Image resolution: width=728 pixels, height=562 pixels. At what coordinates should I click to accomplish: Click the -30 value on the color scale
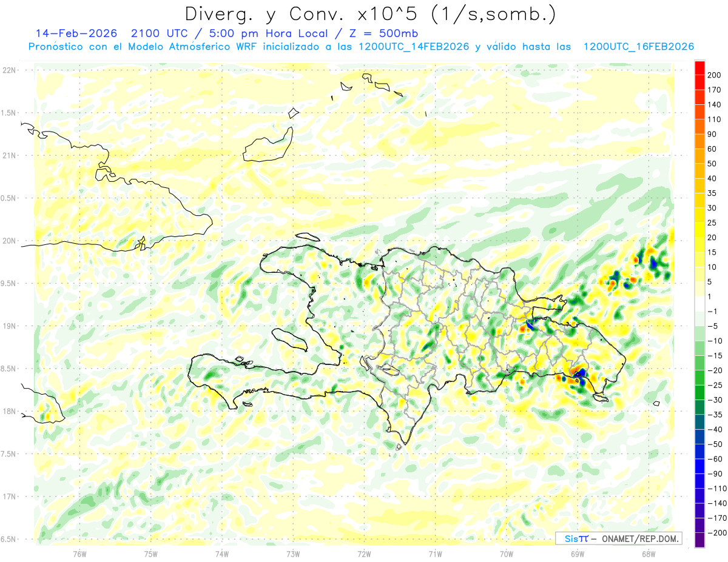click(x=714, y=400)
